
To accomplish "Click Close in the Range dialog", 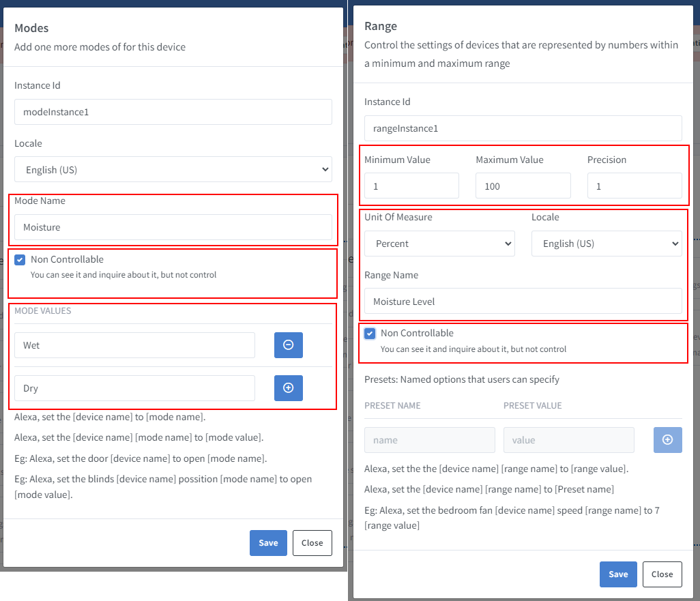I will 662,574.
